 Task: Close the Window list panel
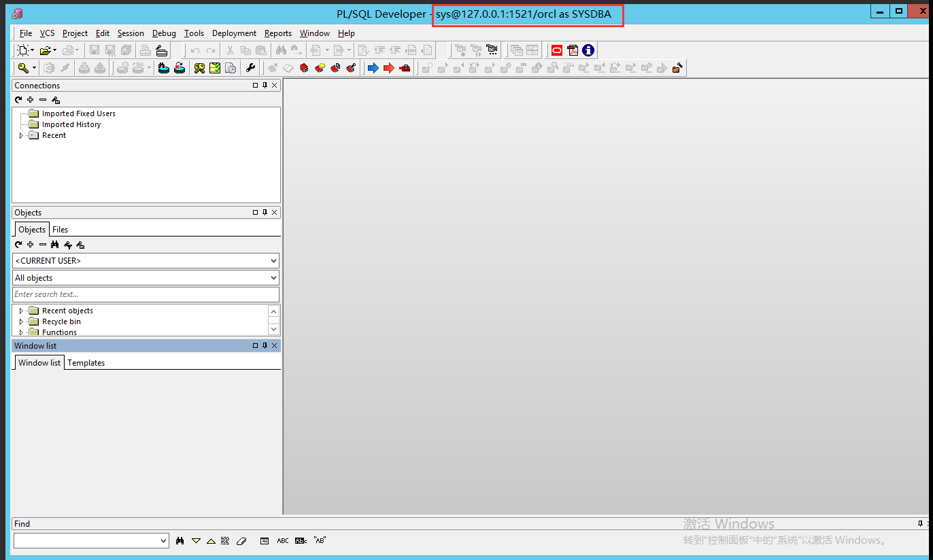275,346
